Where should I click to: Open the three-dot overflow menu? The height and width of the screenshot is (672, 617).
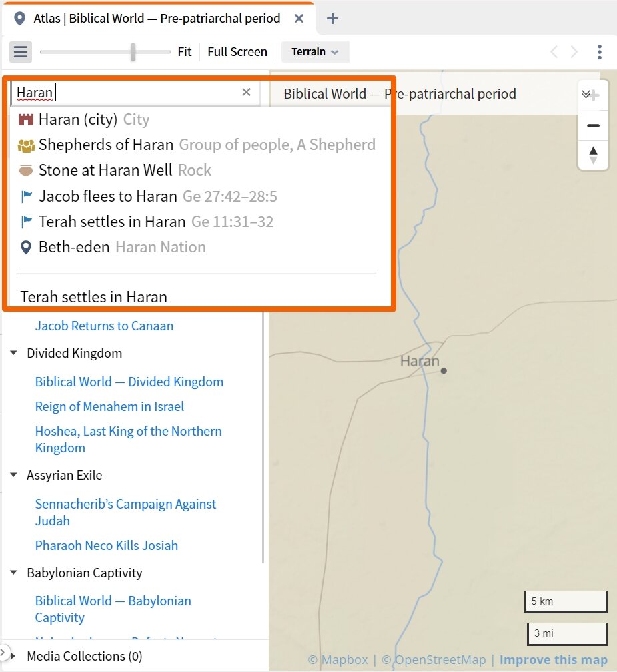pyautogui.click(x=600, y=51)
